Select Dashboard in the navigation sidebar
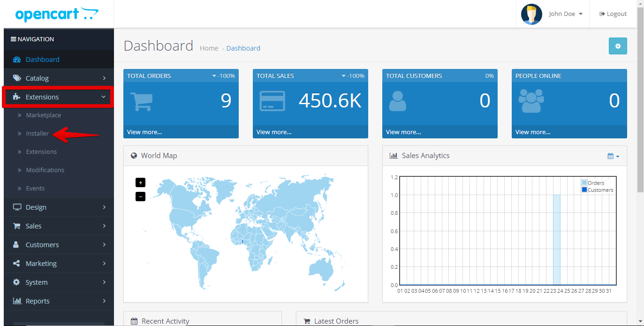This screenshot has width=644, height=326. pyautogui.click(x=59, y=60)
